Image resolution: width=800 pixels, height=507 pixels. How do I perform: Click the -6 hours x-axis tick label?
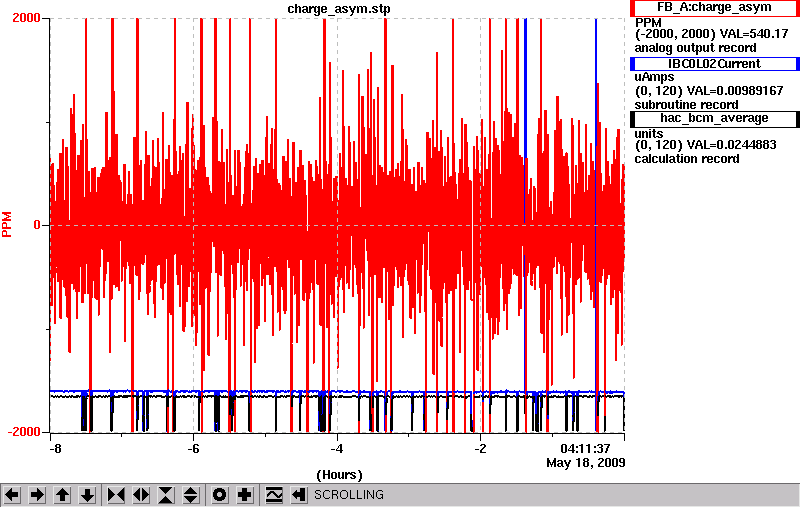click(x=193, y=449)
